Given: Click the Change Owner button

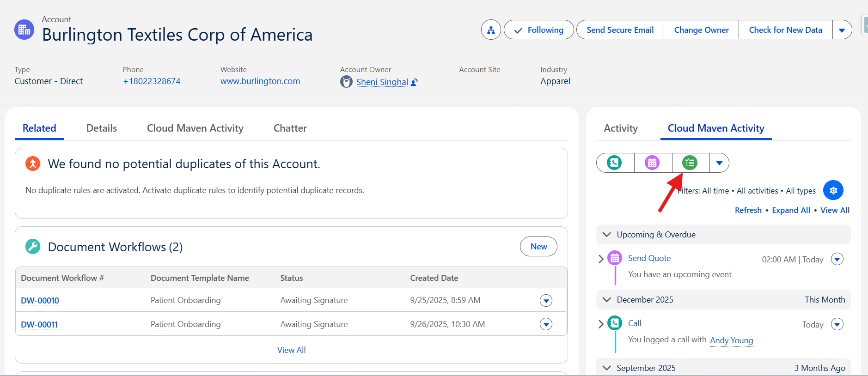Looking at the screenshot, I should 702,30.
